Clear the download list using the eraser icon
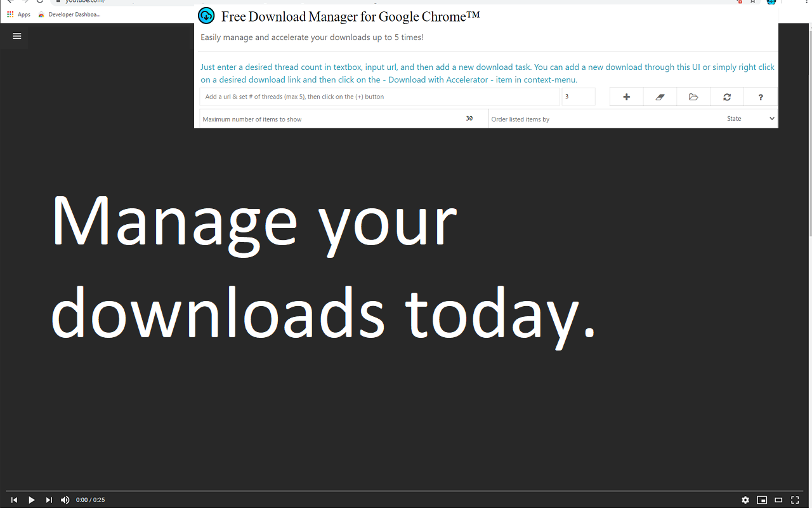Viewport: 812px width, 508px height. click(660, 97)
